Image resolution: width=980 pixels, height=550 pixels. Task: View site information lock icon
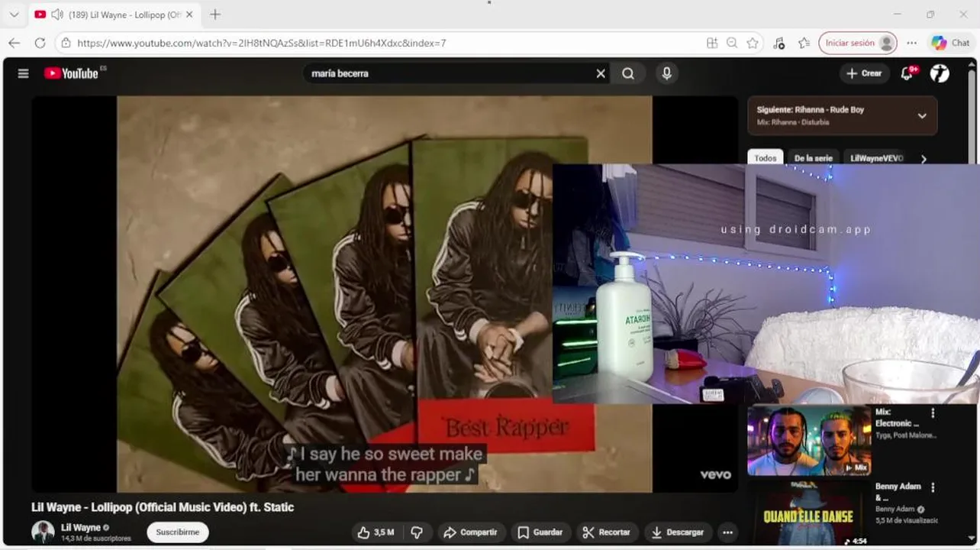click(66, 43)
